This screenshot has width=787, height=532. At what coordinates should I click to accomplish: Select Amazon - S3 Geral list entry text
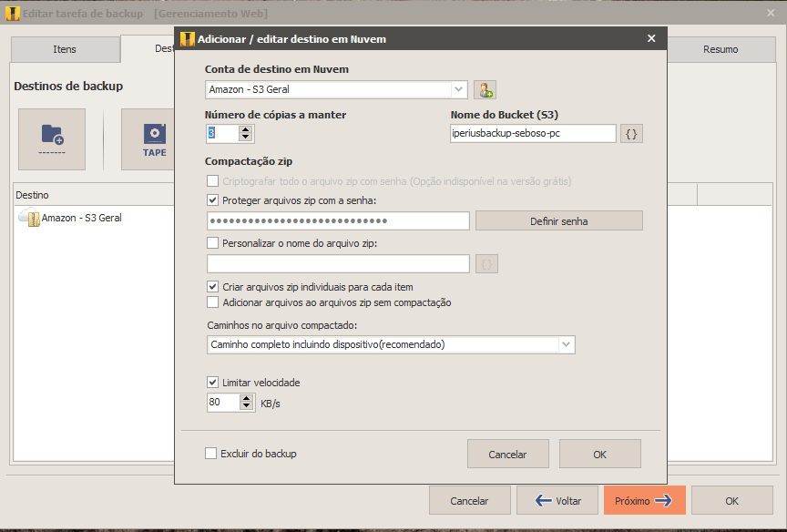[81, 218]
